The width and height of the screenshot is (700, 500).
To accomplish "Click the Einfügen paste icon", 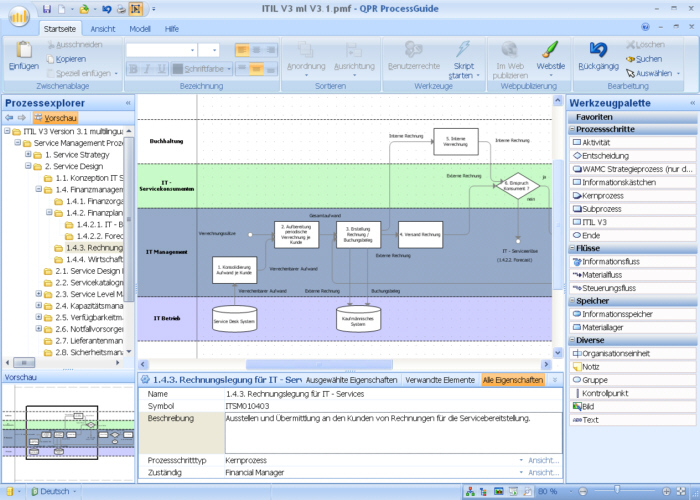I will [24, 50].
